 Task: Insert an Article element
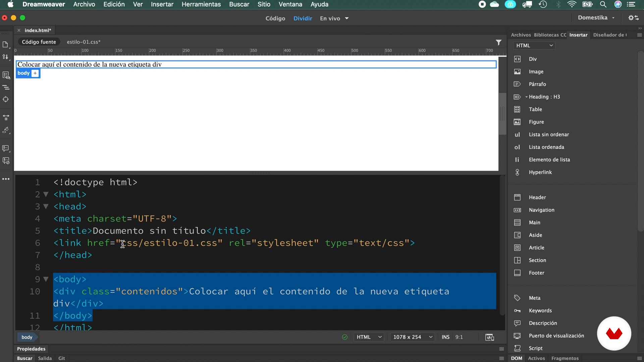(x=536, y=248)
